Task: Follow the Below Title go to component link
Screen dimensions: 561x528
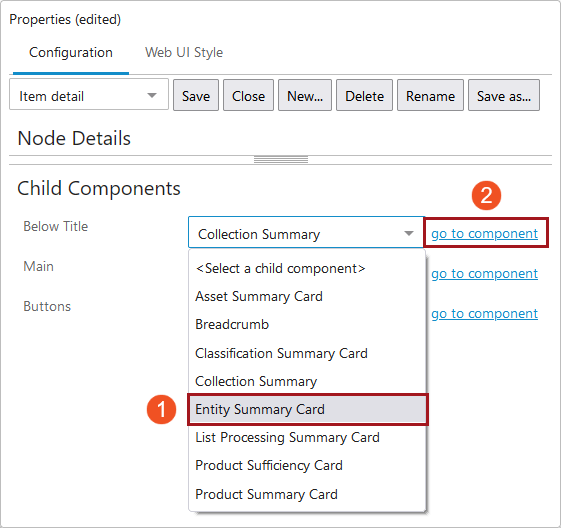Action: tap(484, 234)
